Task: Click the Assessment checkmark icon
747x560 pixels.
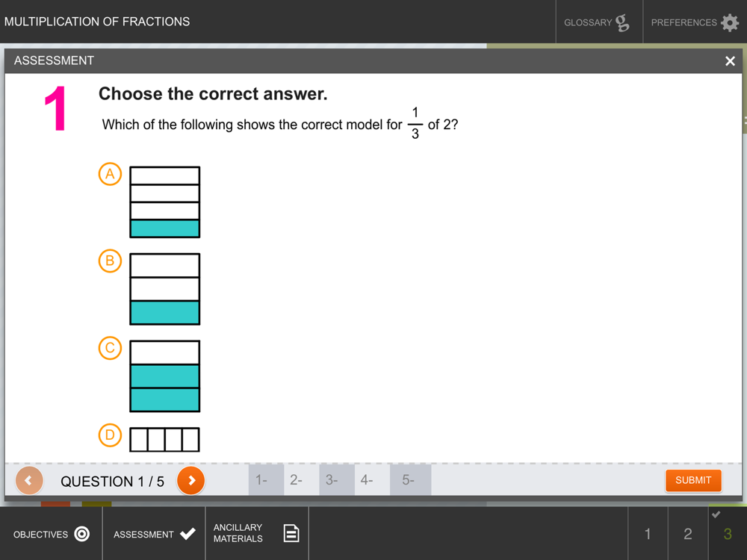Action: pos(187,534)
